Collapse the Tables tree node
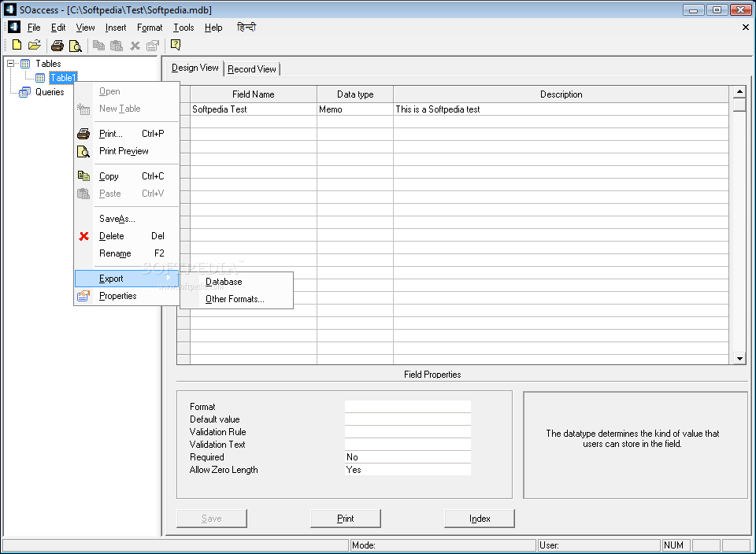This screenshot has width=756, height=554. click(x=10, y=63)
